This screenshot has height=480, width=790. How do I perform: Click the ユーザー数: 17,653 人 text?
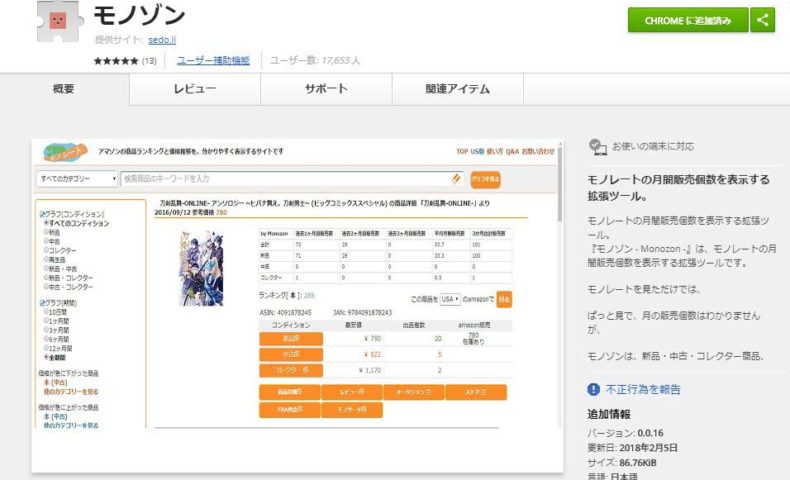315,60
